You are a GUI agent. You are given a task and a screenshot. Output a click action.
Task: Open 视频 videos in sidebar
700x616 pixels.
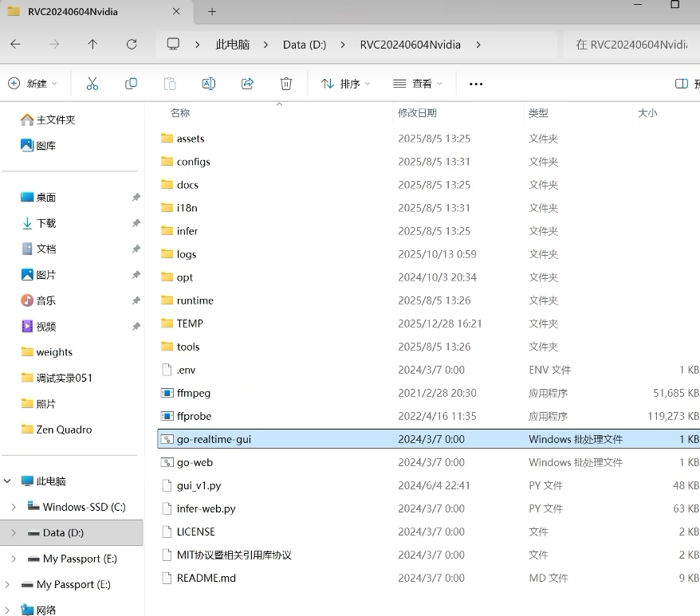(x=38, y=326)
